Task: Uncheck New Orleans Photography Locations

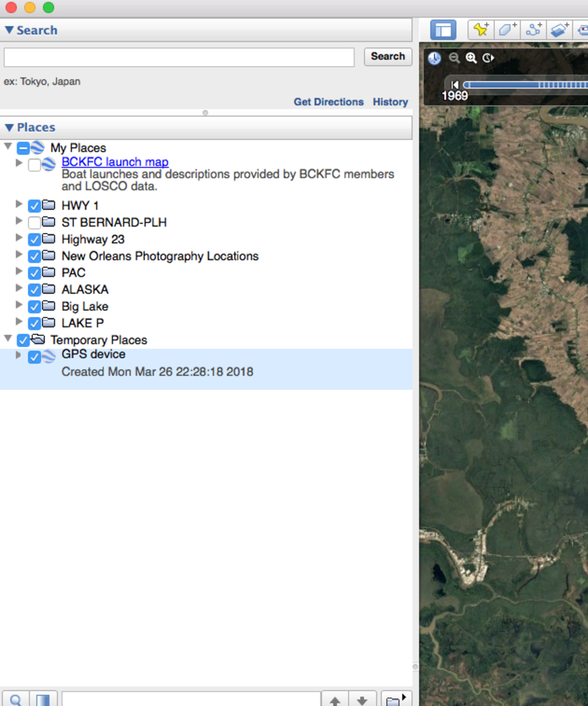Action: pyautogui.click(x=34, y=257)
